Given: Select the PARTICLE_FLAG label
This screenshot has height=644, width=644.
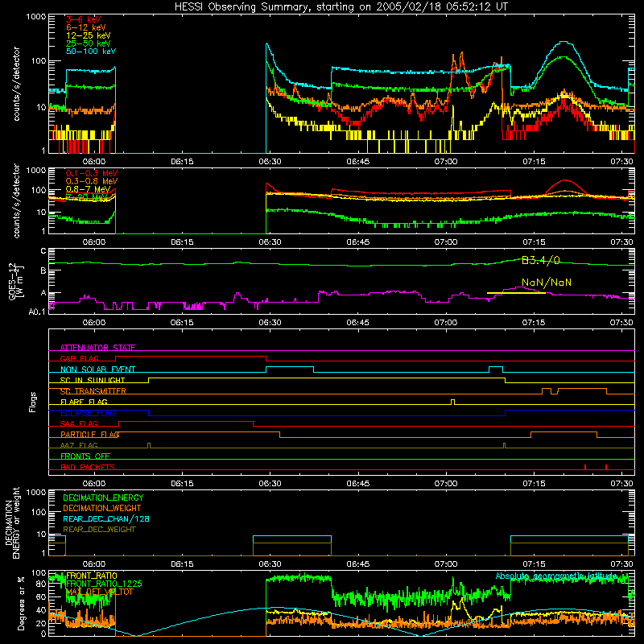Looking at the screenshot, I should 90,434.
